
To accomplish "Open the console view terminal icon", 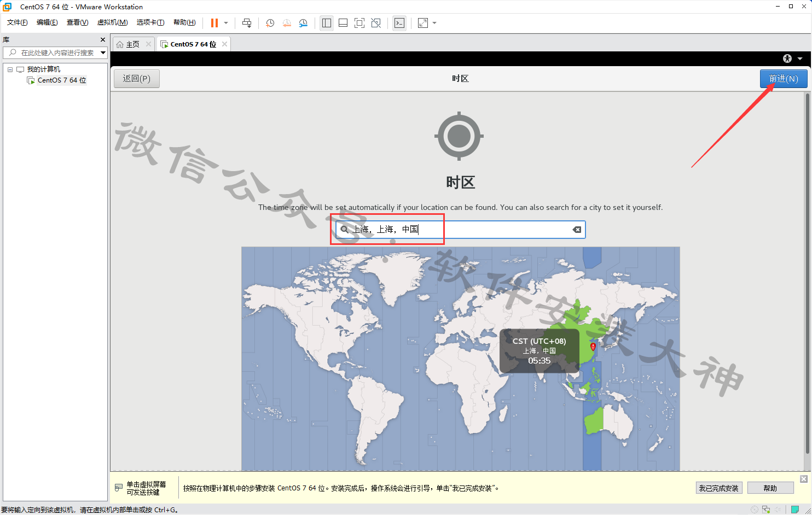I will pos(399,23).
